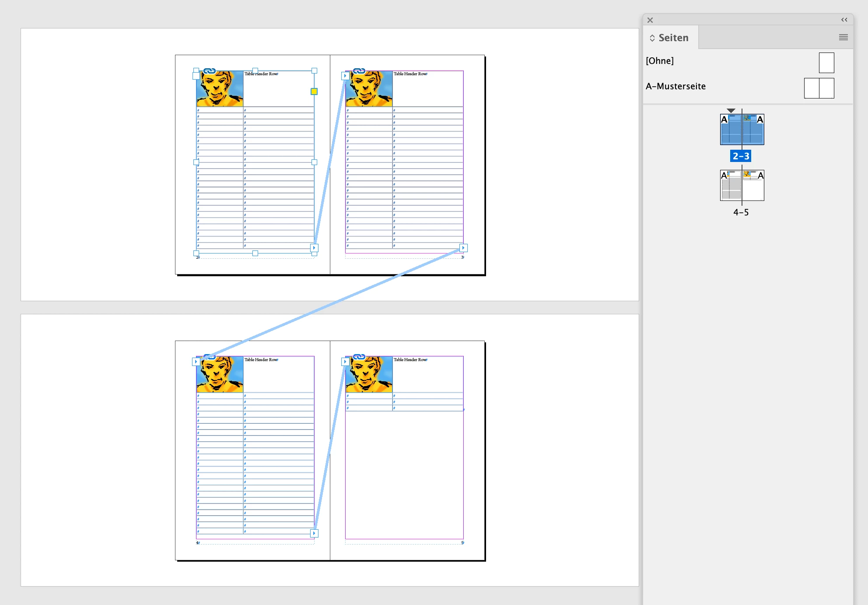Collapse Seiten panel with double-arrow icon

coord(844,20)
